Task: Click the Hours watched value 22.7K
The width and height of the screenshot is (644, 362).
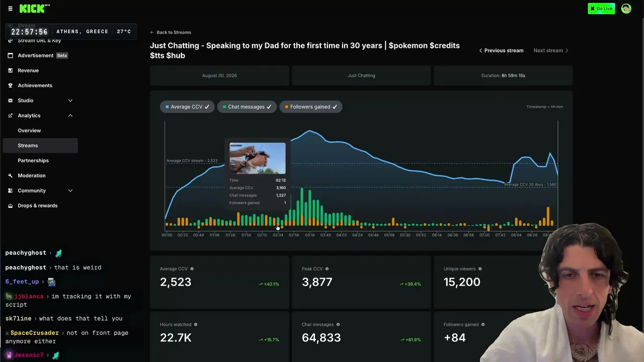Action: [x=176, y=338]
